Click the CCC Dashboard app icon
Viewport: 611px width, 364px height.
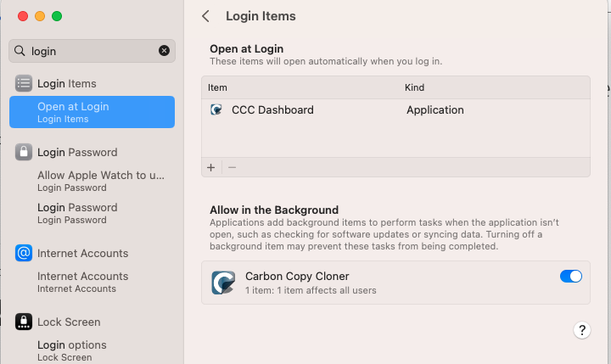pyautogui.click(x=217, y=109)
